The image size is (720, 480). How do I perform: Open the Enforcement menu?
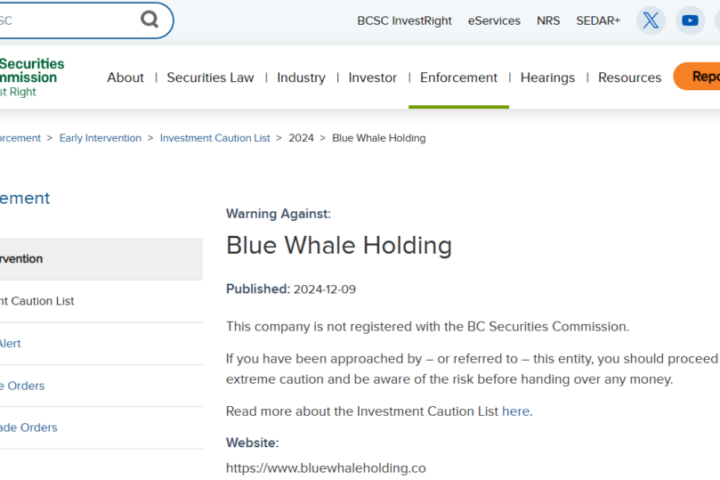(459, 78)
